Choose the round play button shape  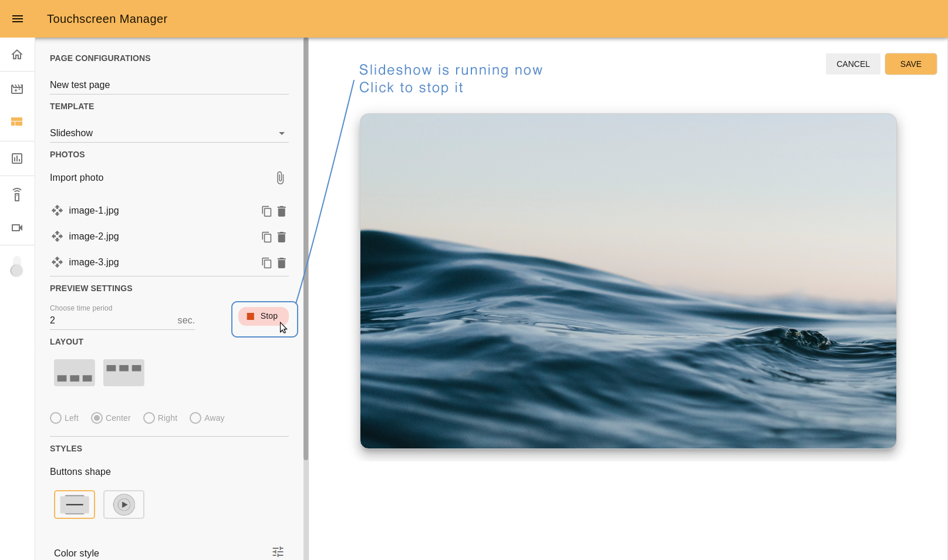click(x=124, y=504)
